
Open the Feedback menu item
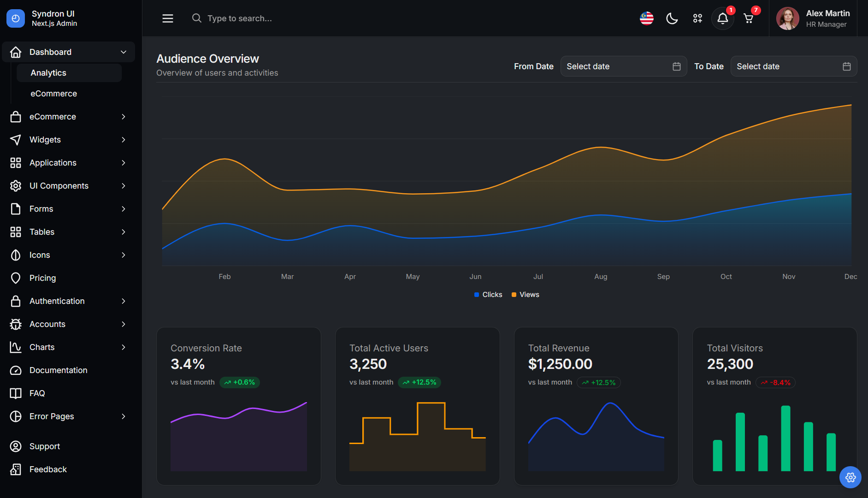click(x=68, y=469)
